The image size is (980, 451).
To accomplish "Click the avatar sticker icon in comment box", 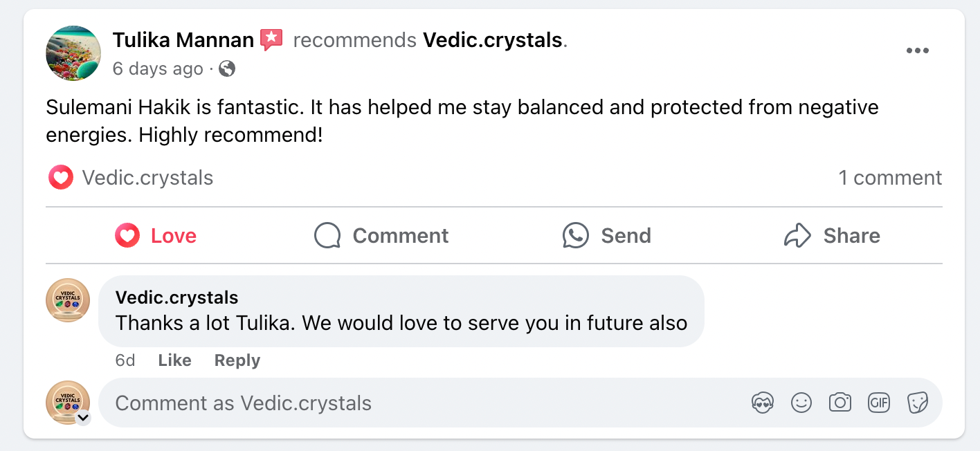I will [762, 403].
